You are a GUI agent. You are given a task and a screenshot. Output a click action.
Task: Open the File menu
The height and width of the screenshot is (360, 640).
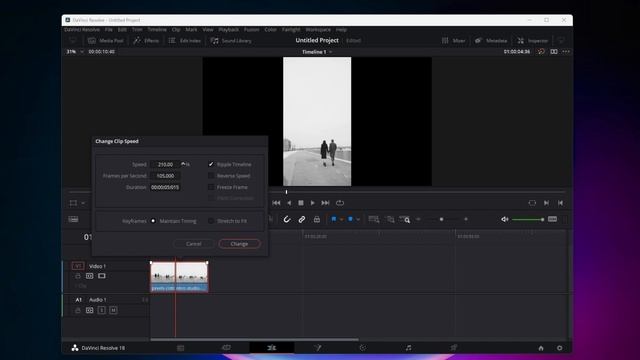[109, 29]
